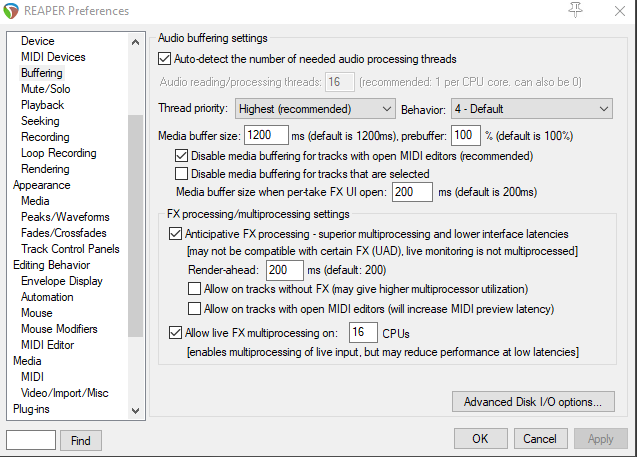Click the tree scrollbar up arrow
This screenshot has width=637, height=457.
pos(136,42)
